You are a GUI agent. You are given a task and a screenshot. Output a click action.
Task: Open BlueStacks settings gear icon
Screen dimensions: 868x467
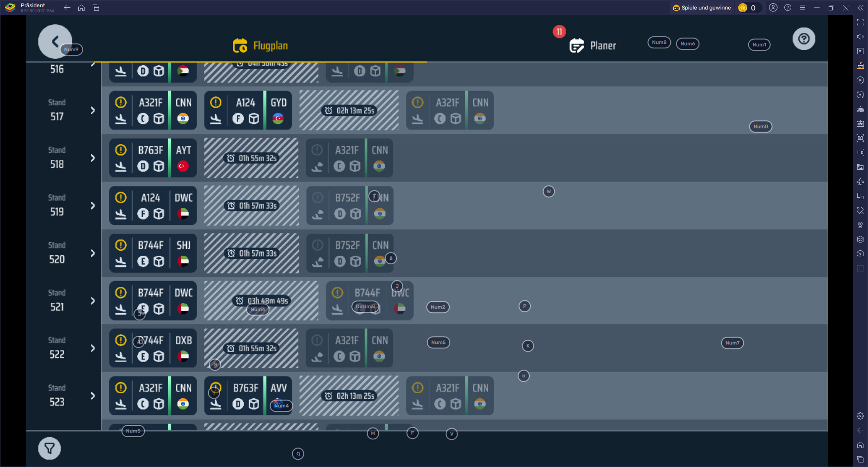pyautogui.click(x=860, y=416)
